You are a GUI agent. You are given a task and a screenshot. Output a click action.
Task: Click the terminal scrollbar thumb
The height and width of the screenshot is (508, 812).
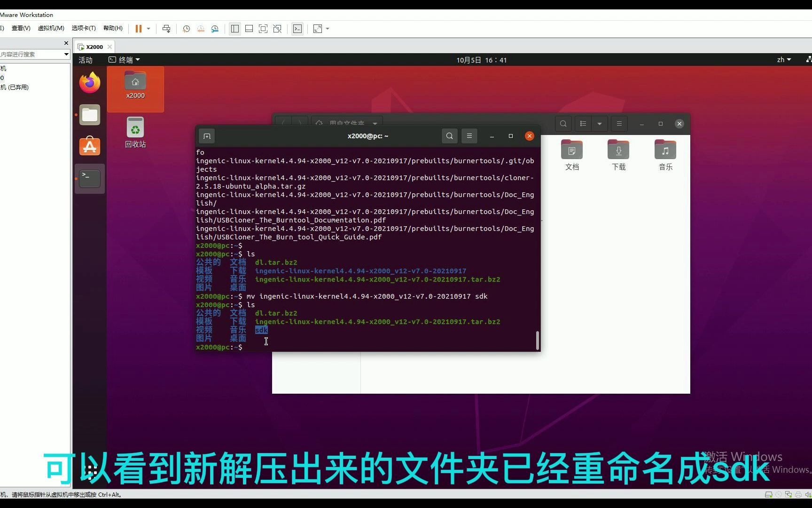click(537, 340)
